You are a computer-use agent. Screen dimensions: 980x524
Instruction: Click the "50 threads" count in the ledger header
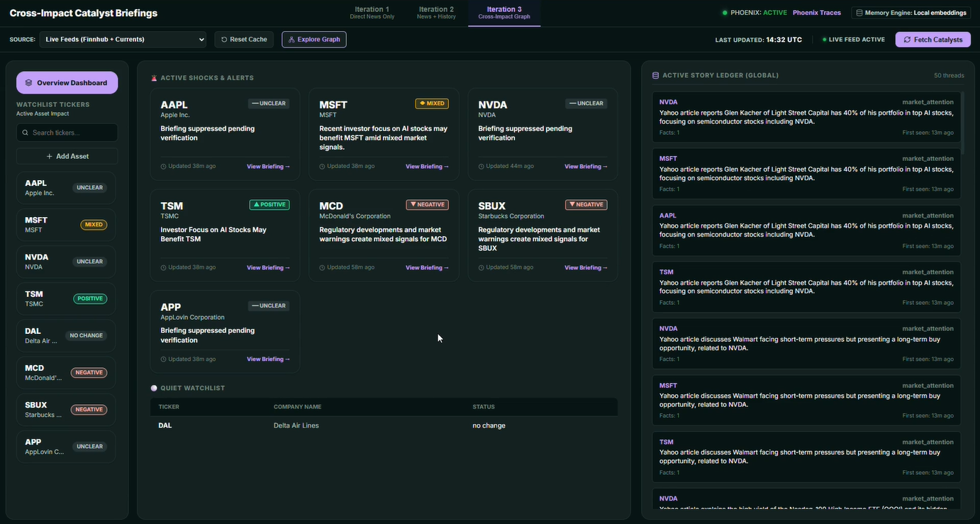pyautogui.click(x=949, y=75)
